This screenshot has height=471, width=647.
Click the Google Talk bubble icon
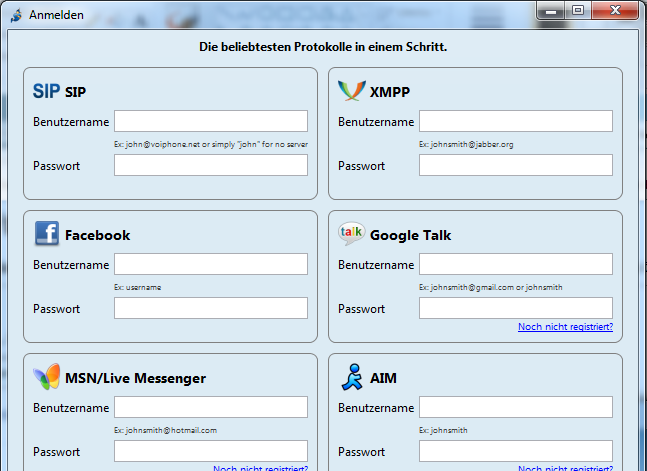(x=352, y=233)
